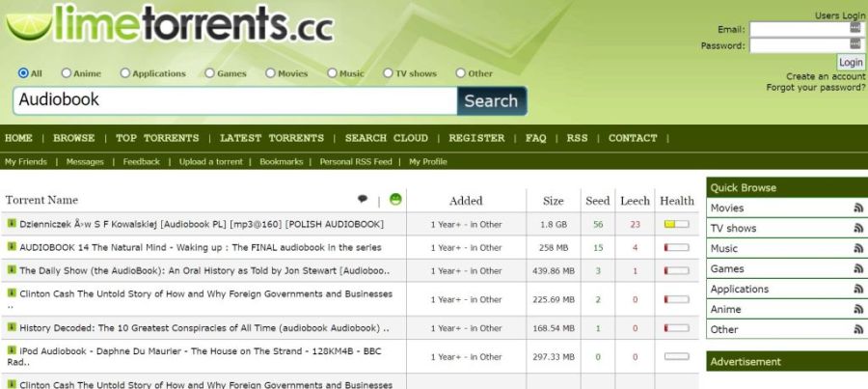
Task: Download icon for iPod Audiobook Daphne Du Maurier
Action: pyautogui.click(x=12, y=350)
